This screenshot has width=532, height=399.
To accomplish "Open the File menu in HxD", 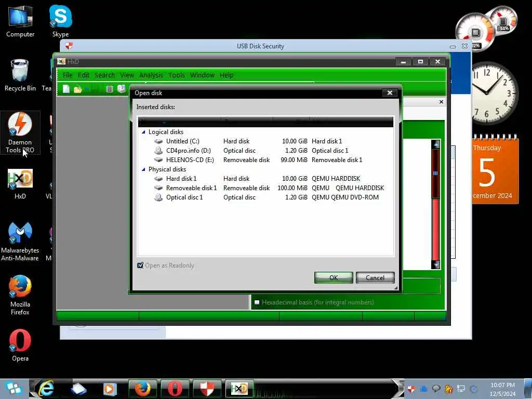I will pyautogui.click(x=68, y=75).
